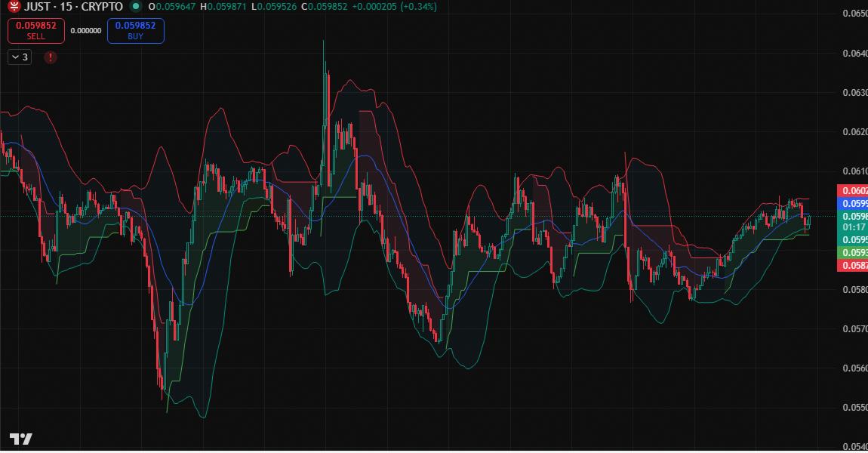
Task: Click the 0.000000 spread value
Action: click(x=85, y=31)
